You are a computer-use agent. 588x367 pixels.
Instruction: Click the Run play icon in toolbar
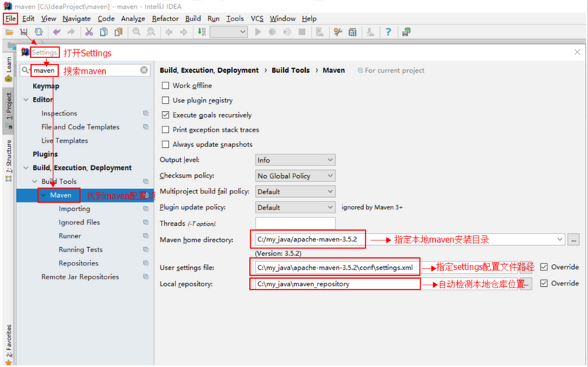(x=258, y=32)
